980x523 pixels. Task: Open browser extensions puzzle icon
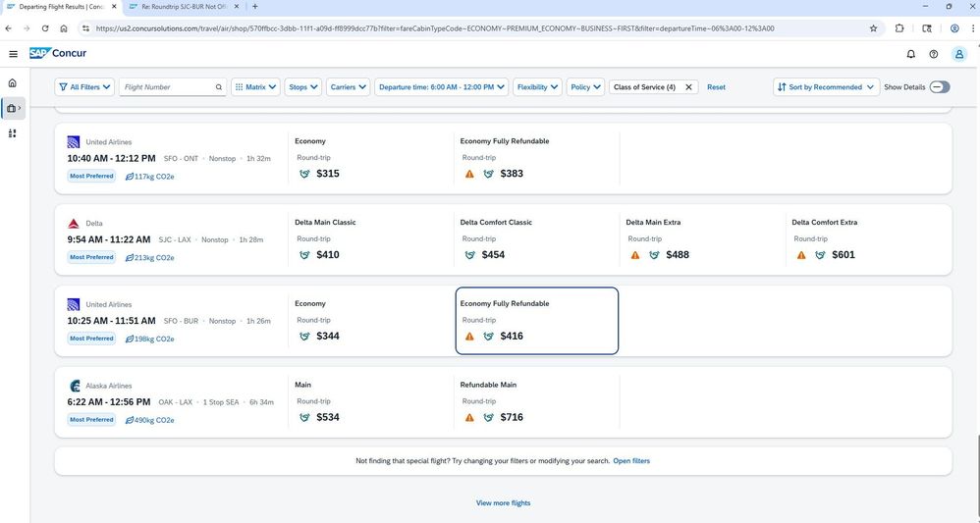(899, 28)
